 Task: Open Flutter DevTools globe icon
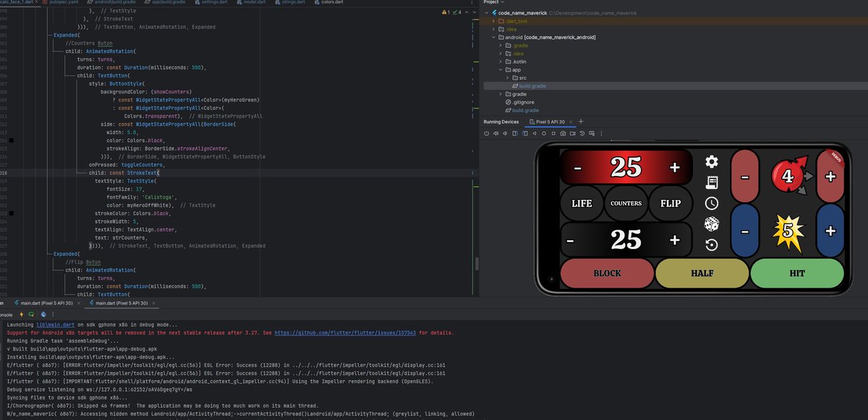43,314
